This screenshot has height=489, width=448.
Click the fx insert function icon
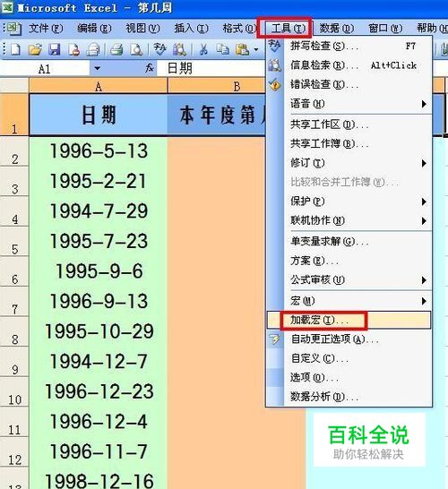pyautogui.click(x=150, y=68)
